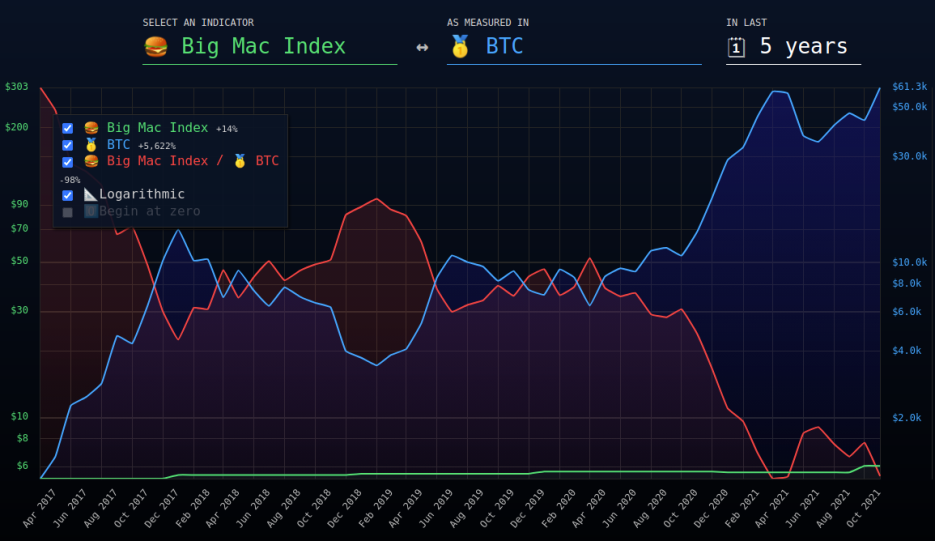Open the BTC measurement currency dropdown
The image size is (935, 541).
click(574, 47)
